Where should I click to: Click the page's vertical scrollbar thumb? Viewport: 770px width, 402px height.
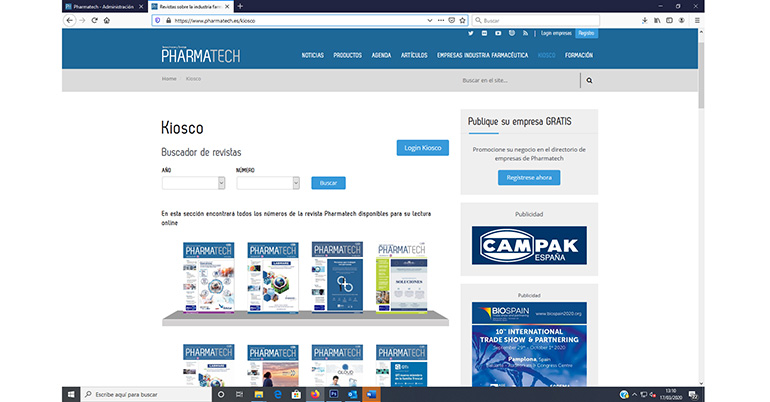tap(701, 74)
